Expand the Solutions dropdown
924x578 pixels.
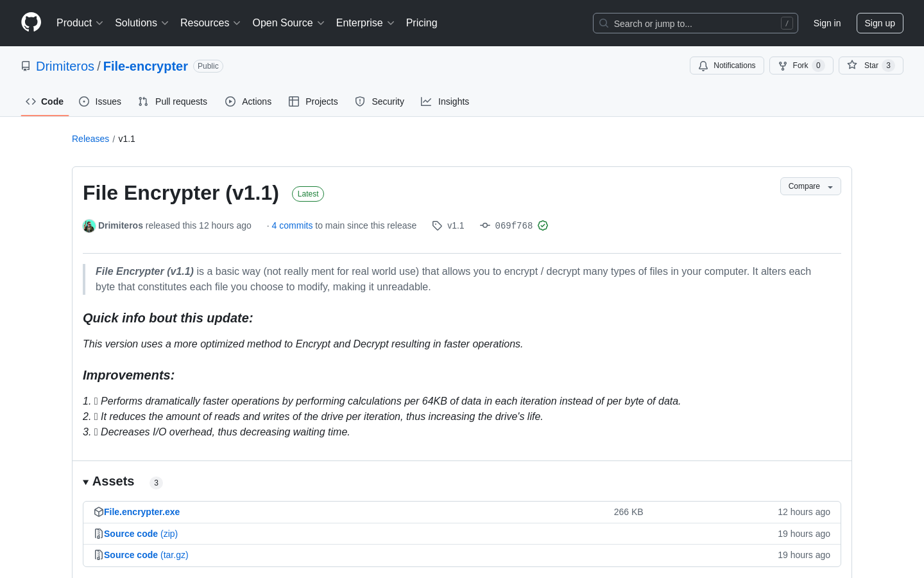click(x=142, y=23)
